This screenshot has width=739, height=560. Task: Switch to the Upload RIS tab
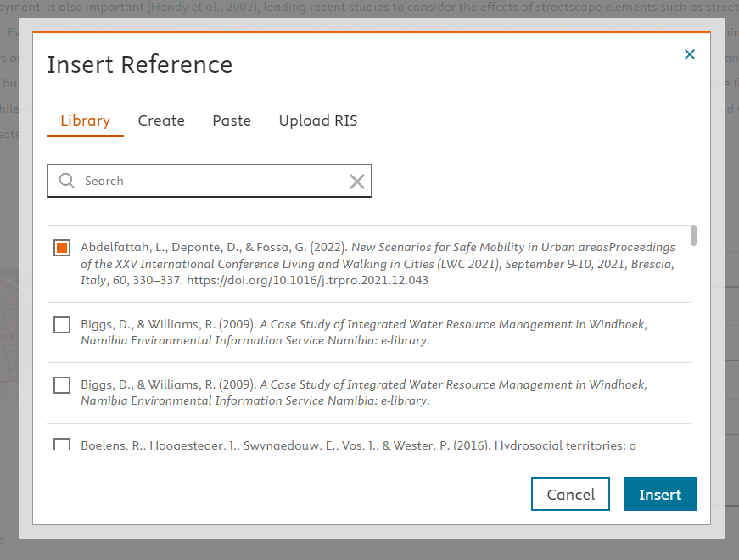tap(317, 120)
